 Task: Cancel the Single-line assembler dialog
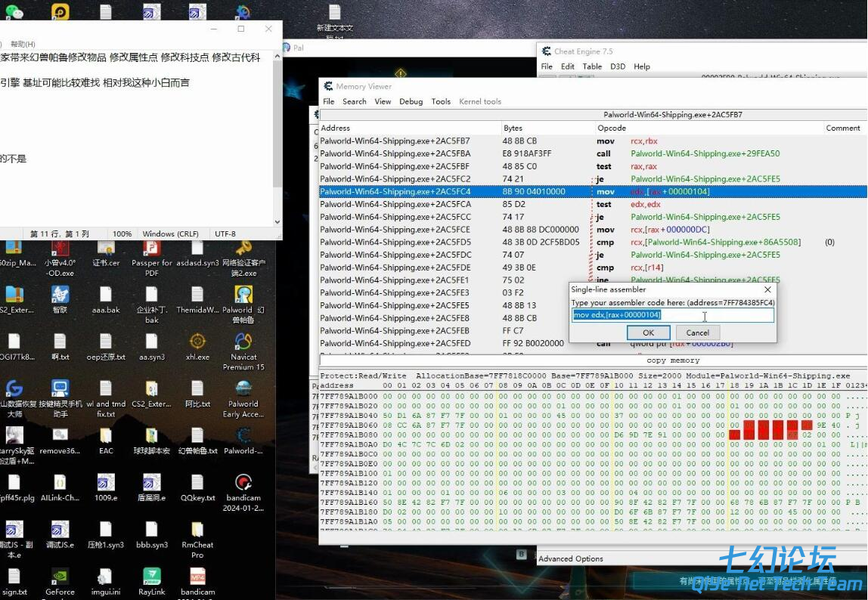(697, 332)
